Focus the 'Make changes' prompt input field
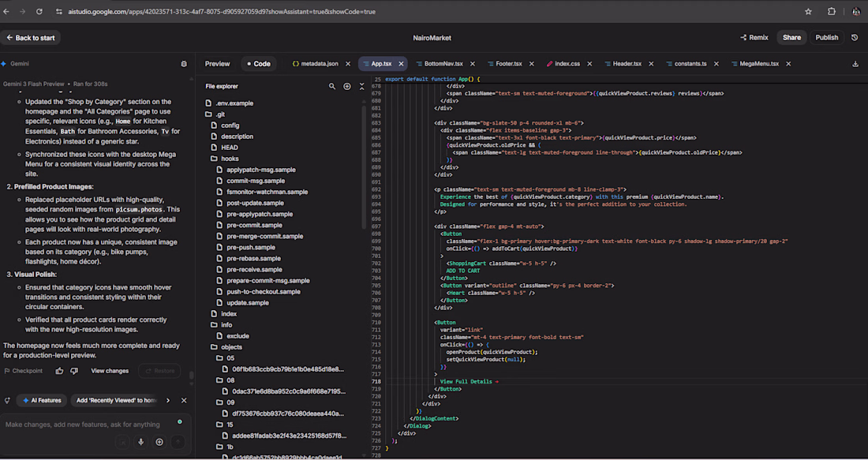The height and width of the screenshot is (460, 868). pyautogui.click(x=83, y=424)
